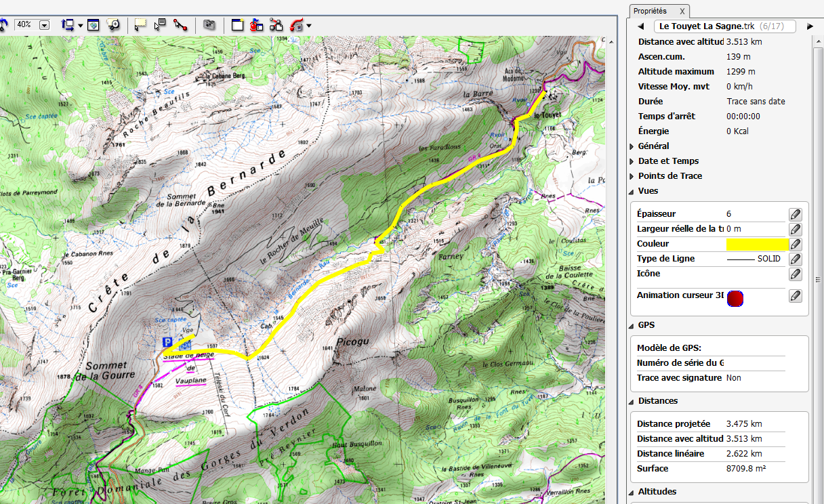The height and width of the screenshot is (504, 824).
Task: Click the yellow Couleur swatch
Action: coord(756,244)
